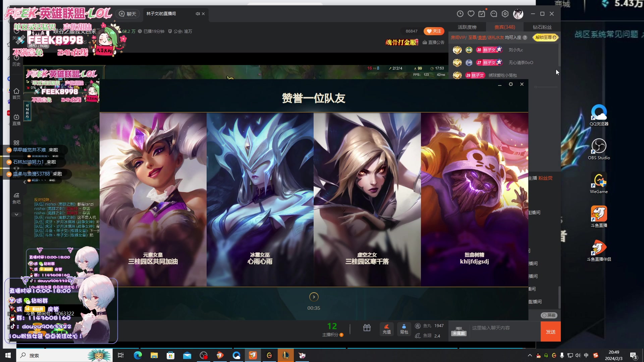Open 直播公告 stream announcement

point(433,43)
